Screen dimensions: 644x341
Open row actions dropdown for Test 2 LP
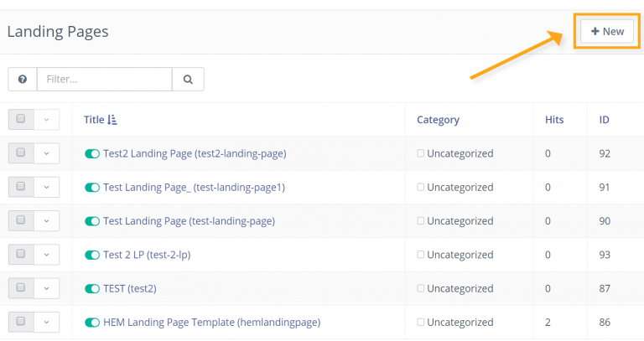46,255
